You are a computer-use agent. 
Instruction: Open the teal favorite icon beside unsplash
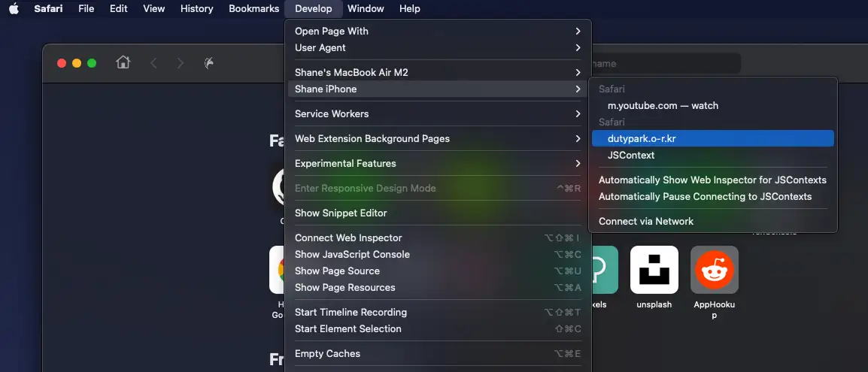[x=605, y=270]
